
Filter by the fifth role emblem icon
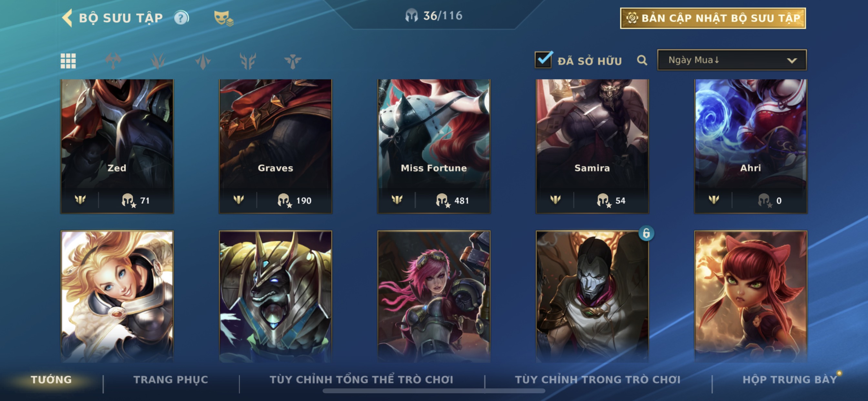pyautogui.click(x=293, y=61)
